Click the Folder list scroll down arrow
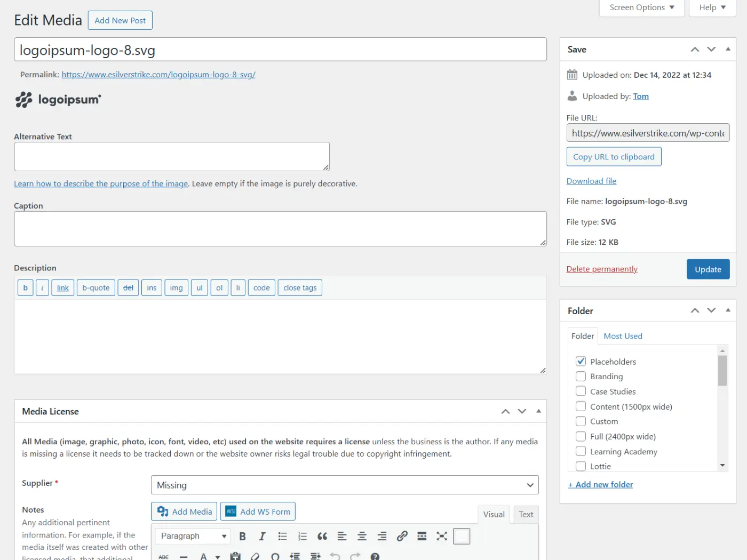The image size is (747, 560). (x=722, y=466)
